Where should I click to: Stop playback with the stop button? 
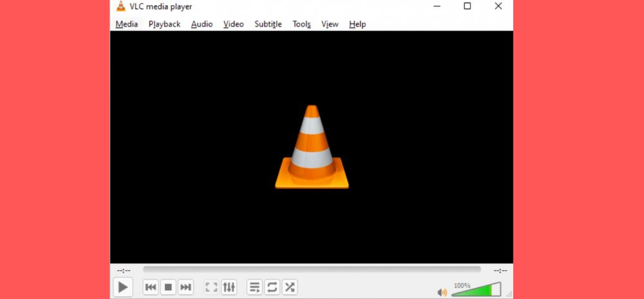(x=168, y=287)
